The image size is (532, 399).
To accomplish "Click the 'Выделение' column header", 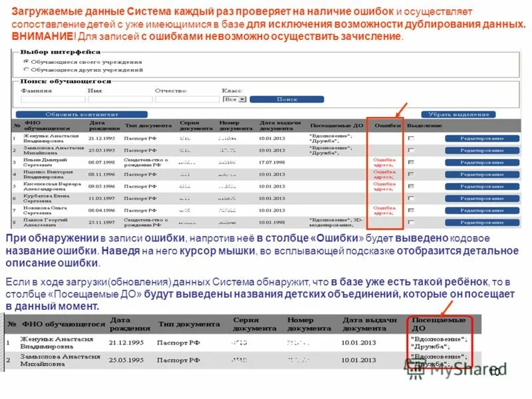I will tap(424, 126).
